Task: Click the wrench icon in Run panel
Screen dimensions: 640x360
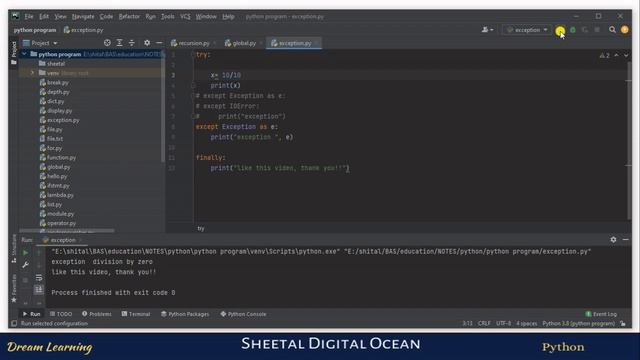Action: (25, 265)
